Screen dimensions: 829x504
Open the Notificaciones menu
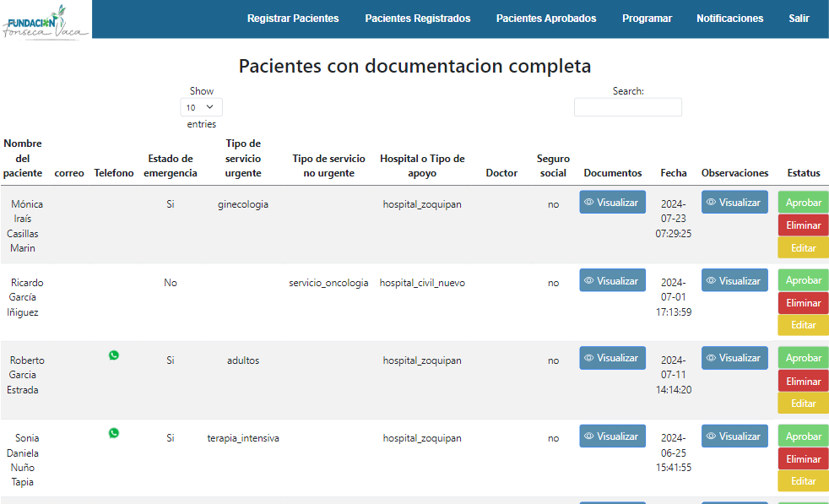pos(729,19)
